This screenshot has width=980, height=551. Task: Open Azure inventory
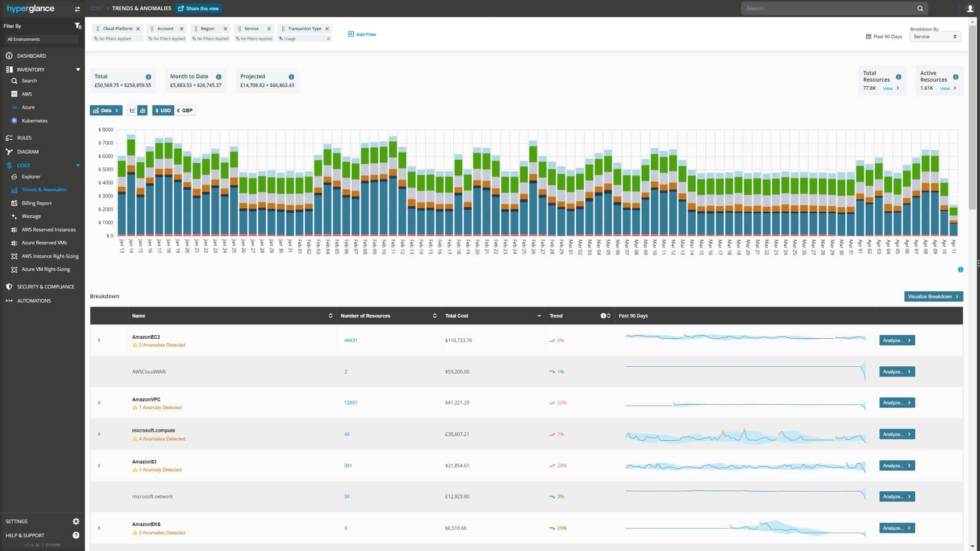coord(28,107)
